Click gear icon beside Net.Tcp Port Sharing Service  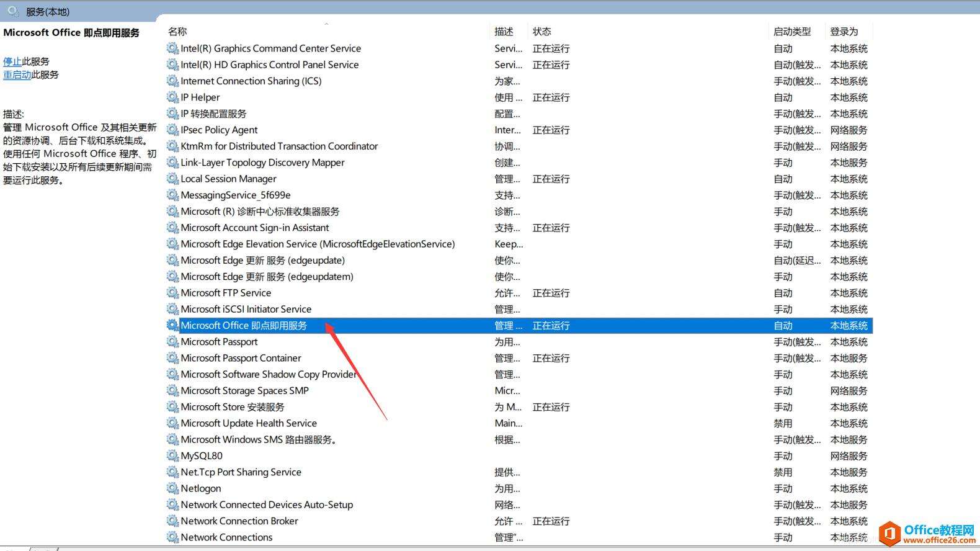click(x=172, y=472)
